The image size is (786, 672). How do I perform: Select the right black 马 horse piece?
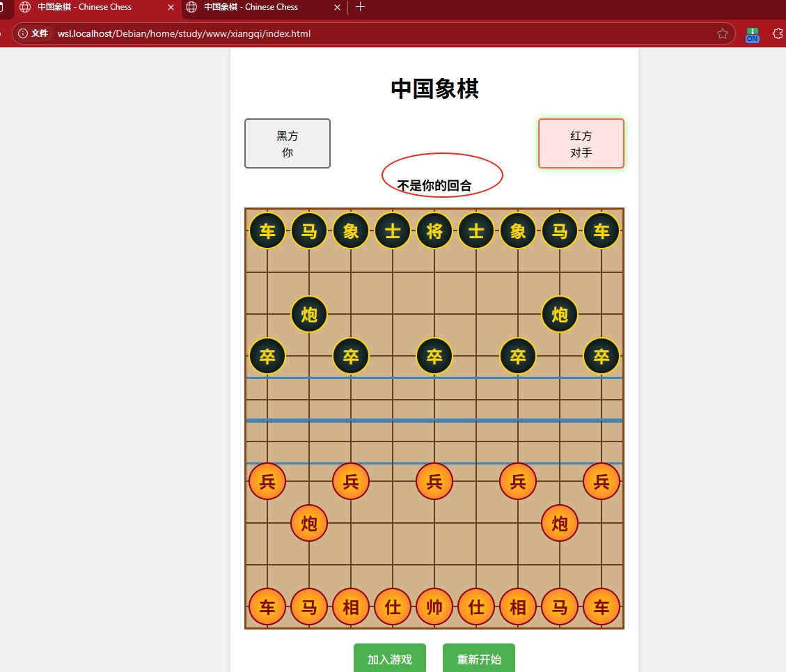[560, 230]
